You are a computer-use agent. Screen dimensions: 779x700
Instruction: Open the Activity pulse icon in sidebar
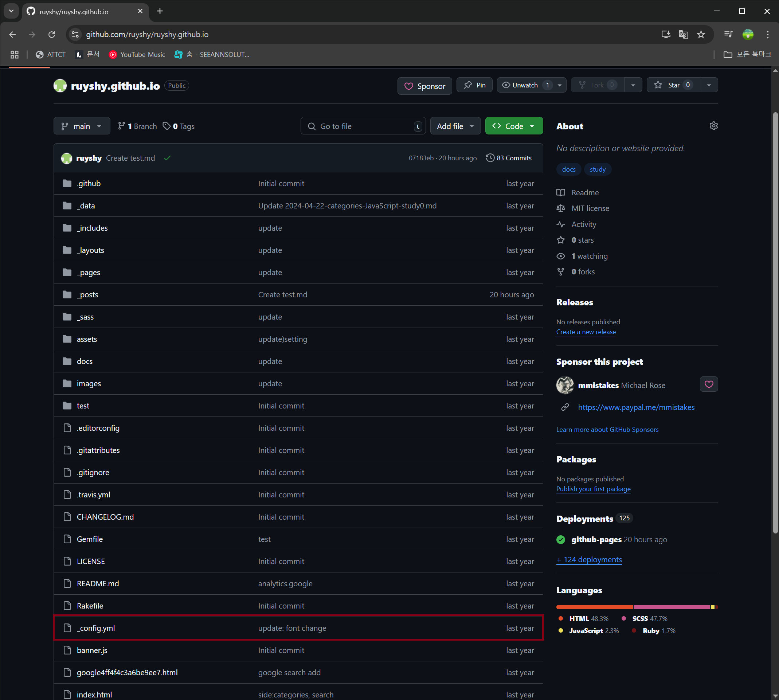coord(561,224)
